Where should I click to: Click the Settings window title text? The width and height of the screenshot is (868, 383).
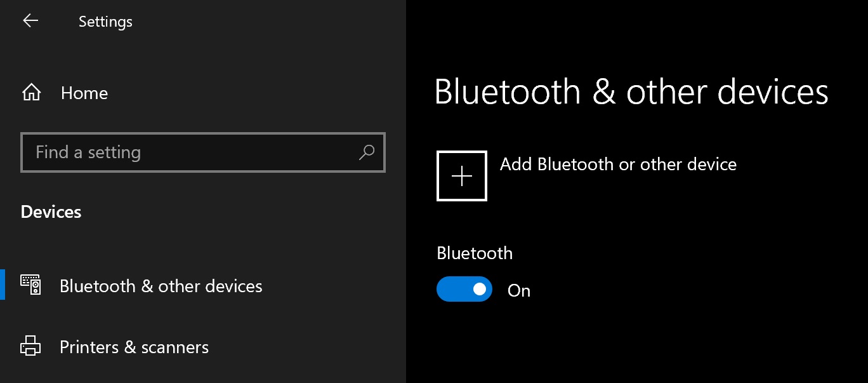[105, 22]
